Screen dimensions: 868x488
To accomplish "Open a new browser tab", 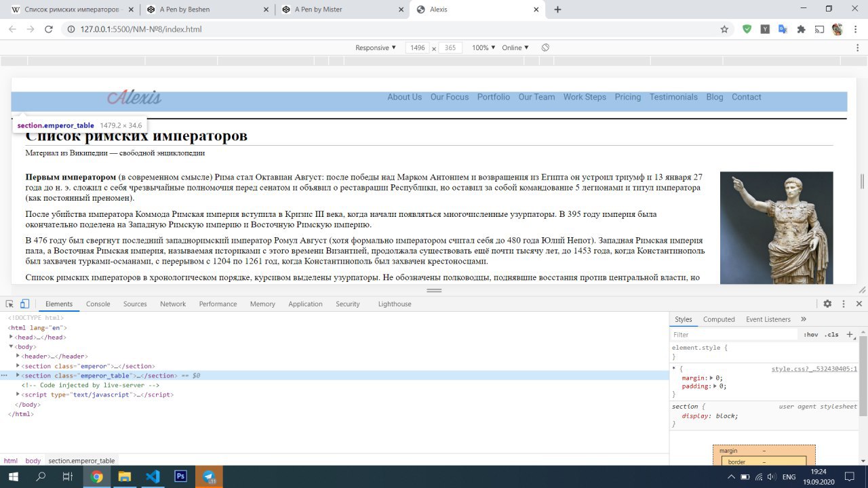I will click(x=557, y=9).
